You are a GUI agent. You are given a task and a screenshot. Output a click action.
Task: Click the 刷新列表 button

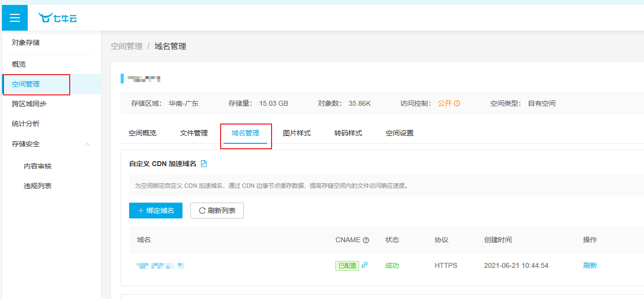tap(217, 211)
